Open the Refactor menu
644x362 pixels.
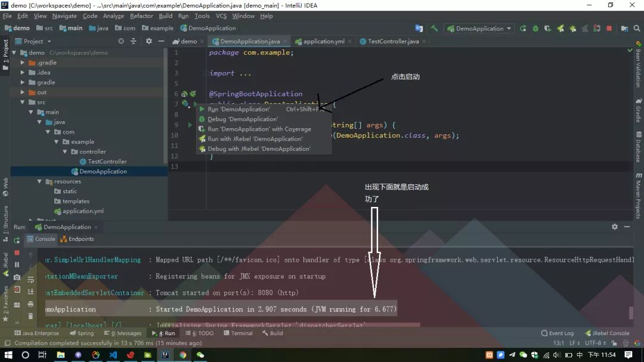[x=141, y=16]
